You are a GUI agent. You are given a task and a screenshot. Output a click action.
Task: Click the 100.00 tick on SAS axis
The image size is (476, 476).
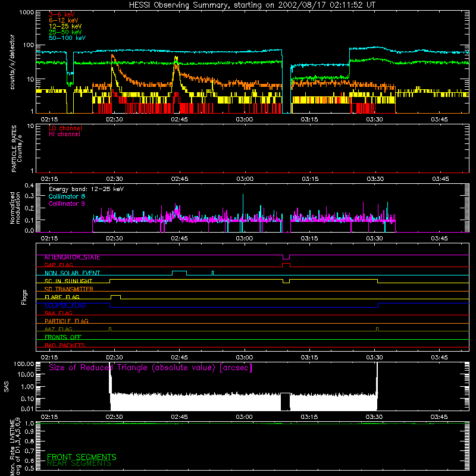click(24, 364)
